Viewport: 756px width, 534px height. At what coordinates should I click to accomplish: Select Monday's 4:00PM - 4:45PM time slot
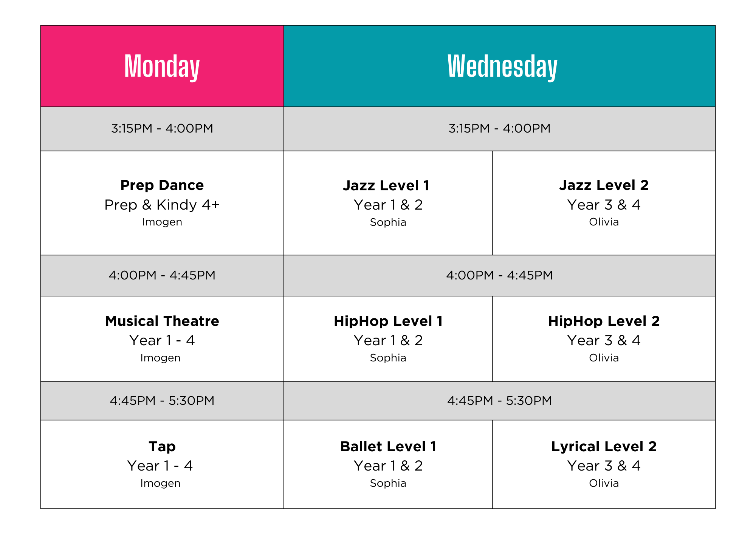[x=162, y=275]
